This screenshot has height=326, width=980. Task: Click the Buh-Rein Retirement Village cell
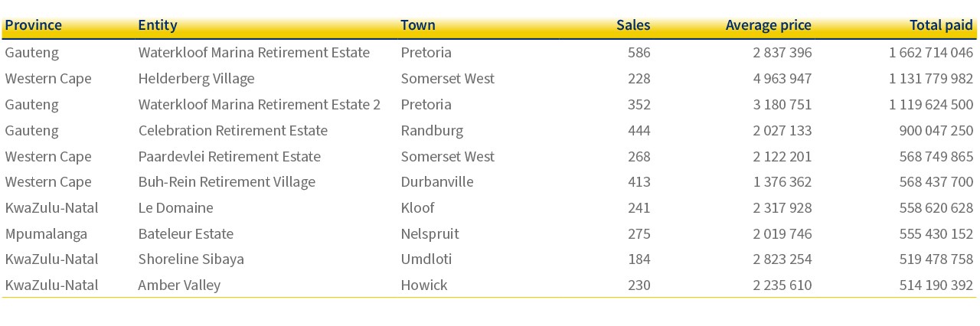[x=227, y=181]
